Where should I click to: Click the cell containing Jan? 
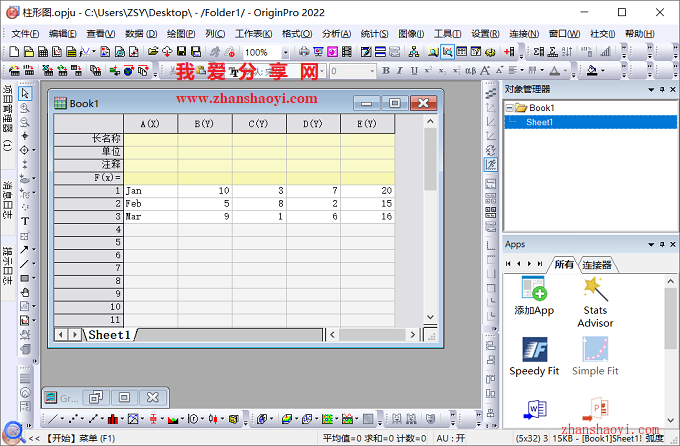tap(150, 191)
